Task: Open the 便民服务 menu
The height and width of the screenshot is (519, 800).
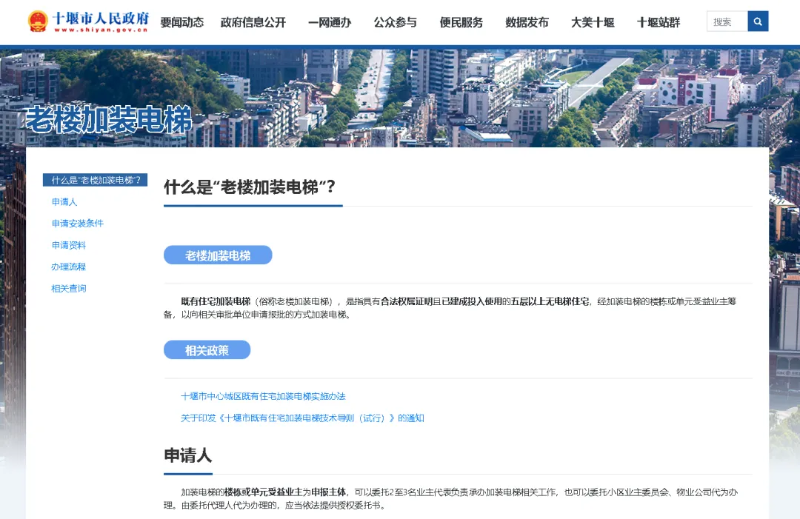Action: 461,22
